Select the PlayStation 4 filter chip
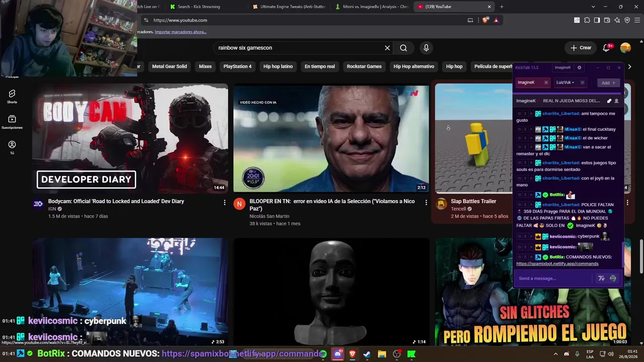This screenshot has height=362, width=644. pos(237,66)
